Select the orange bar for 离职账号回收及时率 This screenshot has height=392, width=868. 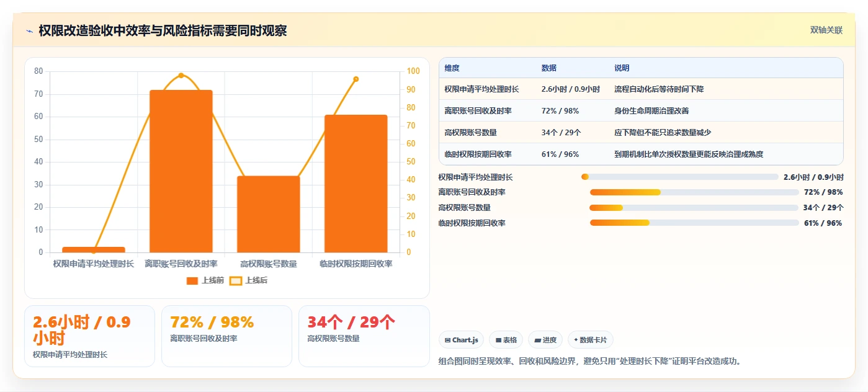181,171
